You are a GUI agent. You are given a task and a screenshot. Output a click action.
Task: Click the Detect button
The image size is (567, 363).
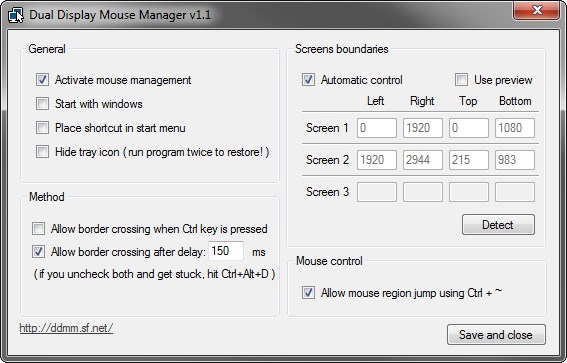pyautogui.click(x=498, y=225)
